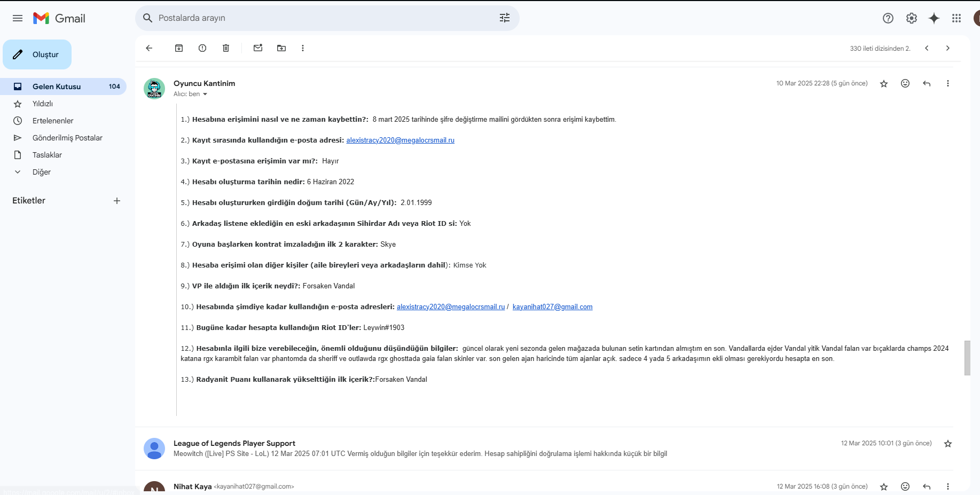Open alexistracy2020 email link in item 10
The height and width of the screenshot is (495, 980).
click(451, 307)
